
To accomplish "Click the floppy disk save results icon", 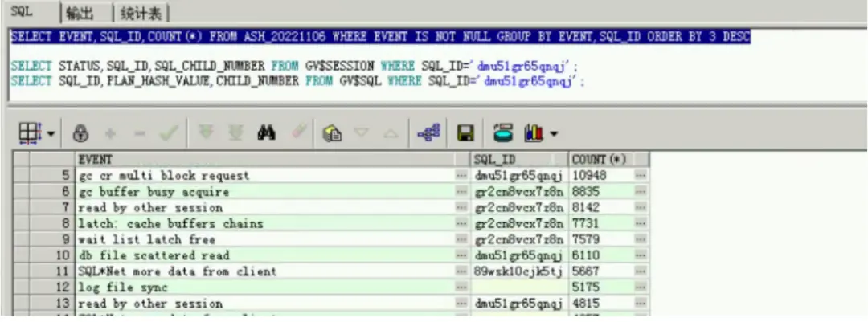I will 465,133.
